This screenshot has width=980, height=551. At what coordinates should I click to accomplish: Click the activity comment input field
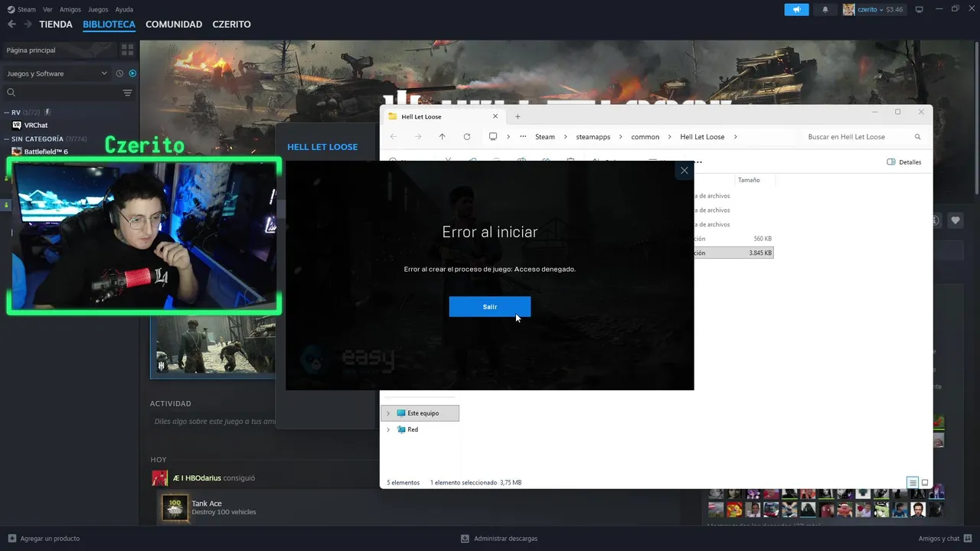(x=213, y=422)
